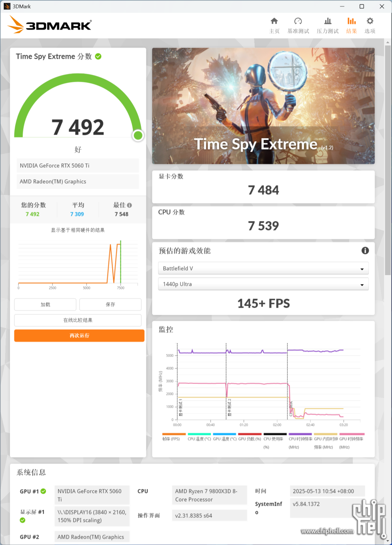Viewport: 392px width, 545px height.
Task: Toggle the CPU 使用率 black legend swatch
Action: (x=275, y=434)
